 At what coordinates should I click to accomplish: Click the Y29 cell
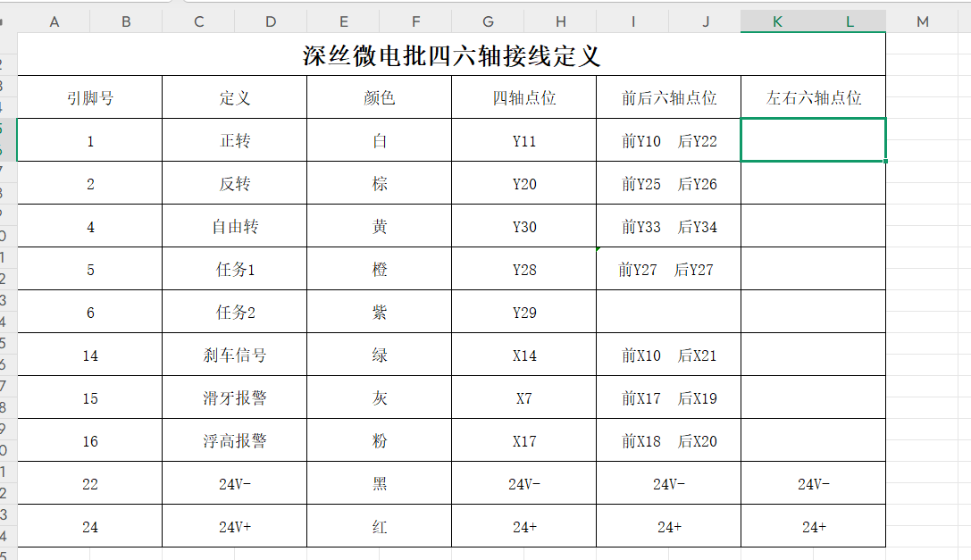[523, 312]
